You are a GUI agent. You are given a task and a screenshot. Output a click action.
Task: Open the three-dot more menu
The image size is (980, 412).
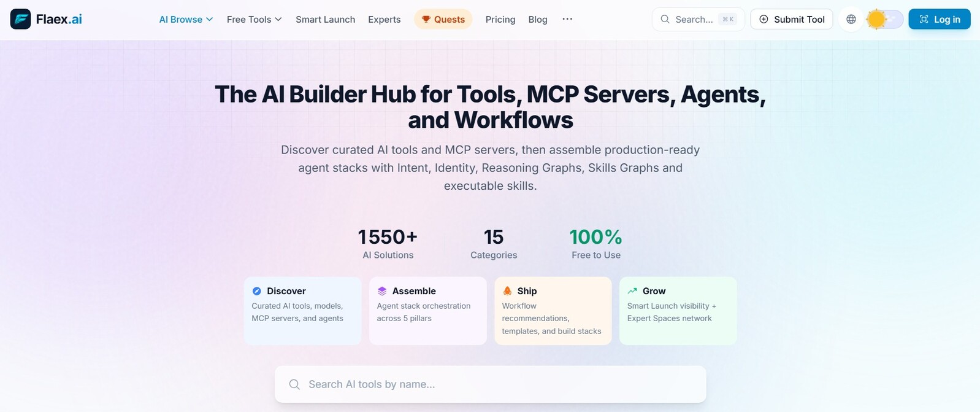click(567, 19)
